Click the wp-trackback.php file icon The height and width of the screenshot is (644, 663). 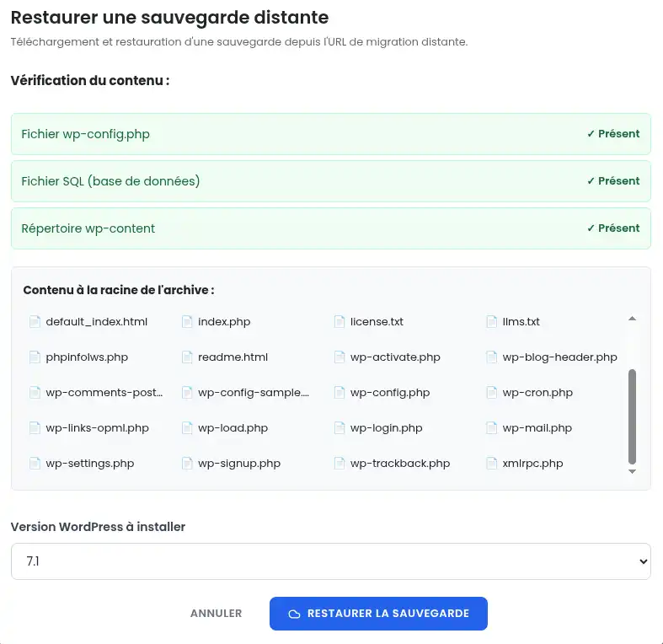pos(340,464)
